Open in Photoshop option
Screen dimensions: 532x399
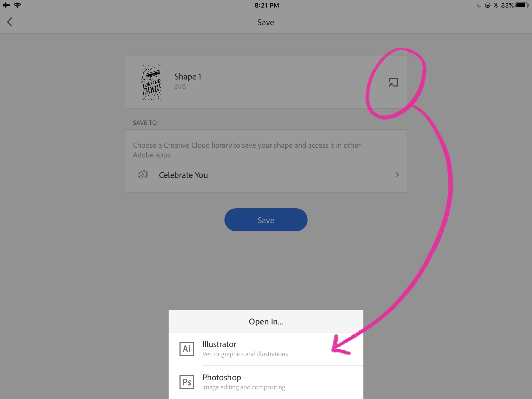tap(266, 382)
